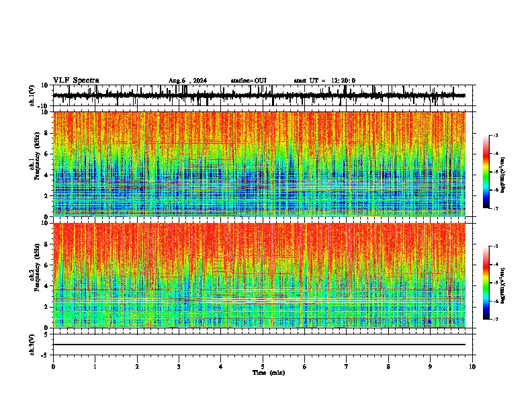Click the "VLF Spectra" title text
The image size is (532, 411).
[76, 81]
